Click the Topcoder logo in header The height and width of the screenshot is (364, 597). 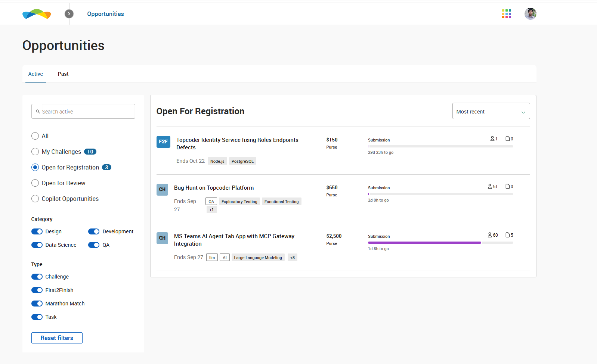point(37,14)
